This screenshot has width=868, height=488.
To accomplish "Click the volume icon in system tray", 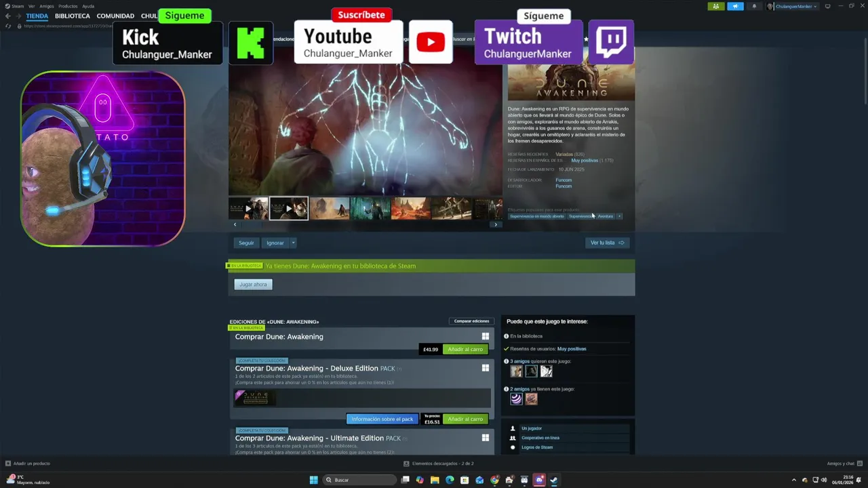I will 824,480.
